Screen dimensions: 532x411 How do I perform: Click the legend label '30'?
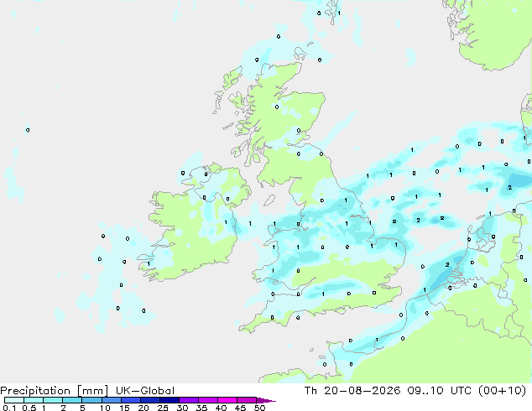[182, 408]
